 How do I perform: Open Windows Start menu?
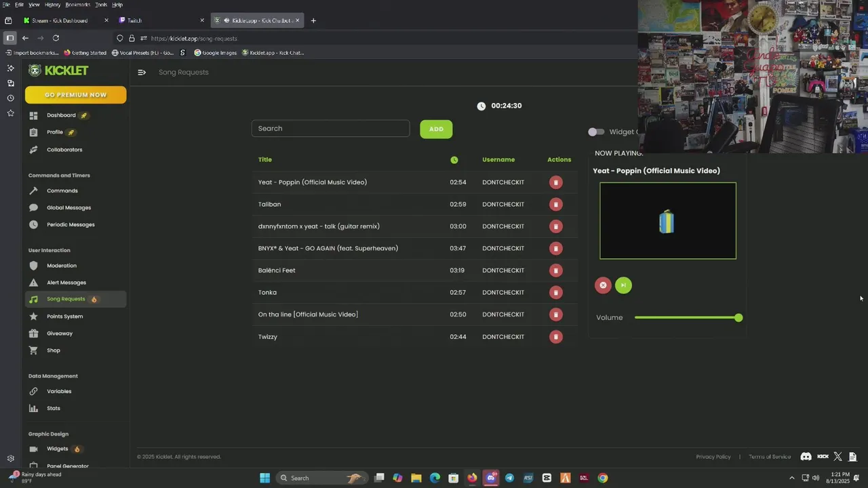tap(264, 478)
